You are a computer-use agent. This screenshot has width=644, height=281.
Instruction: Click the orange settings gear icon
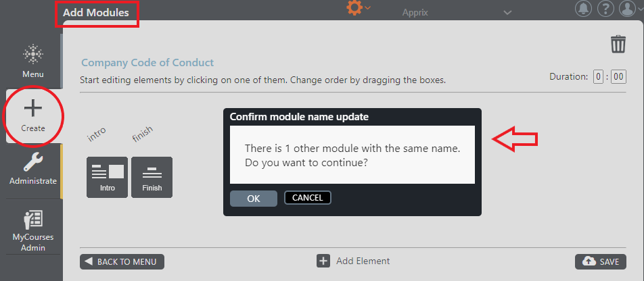[x=354, y=7]
